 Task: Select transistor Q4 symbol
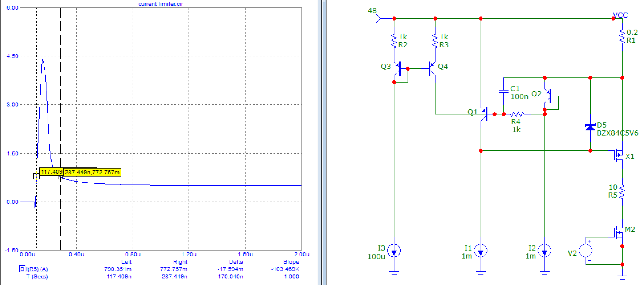pyautogui.click(x=432, y=69)
